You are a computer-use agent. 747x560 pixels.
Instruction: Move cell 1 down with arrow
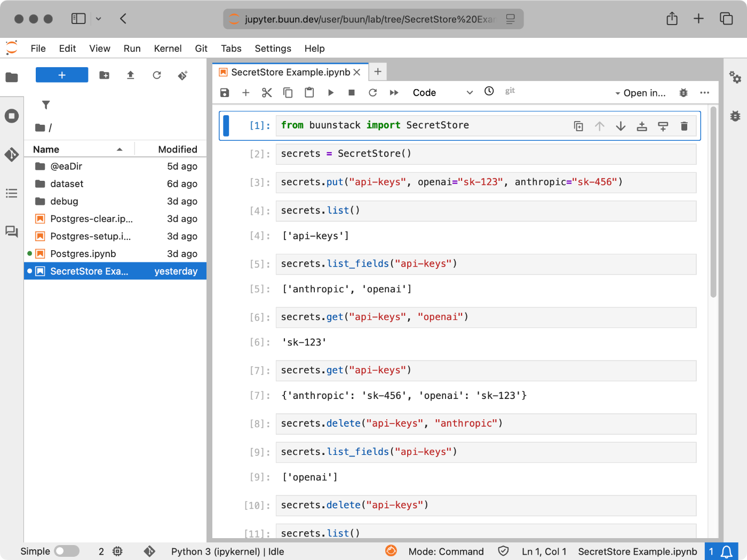click(621, 126)
